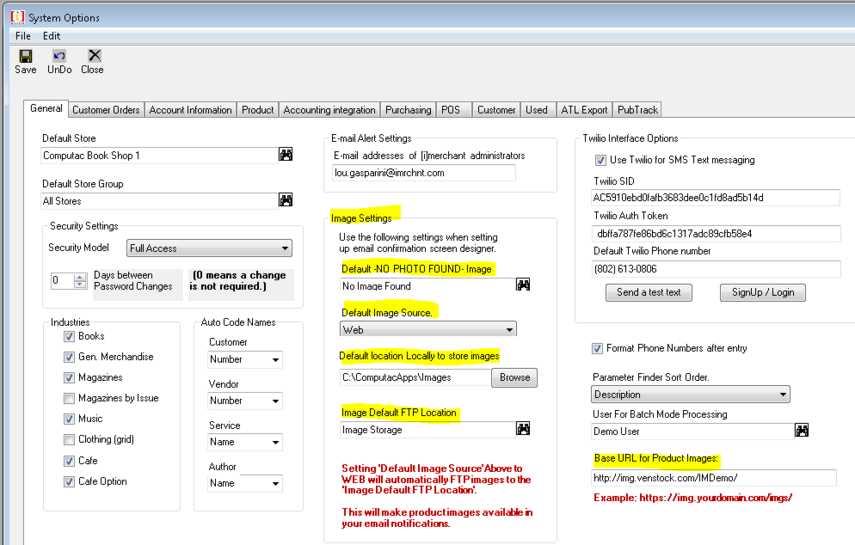
Task: Open No Image Found binoculars lookup
Action: (523, 285)
